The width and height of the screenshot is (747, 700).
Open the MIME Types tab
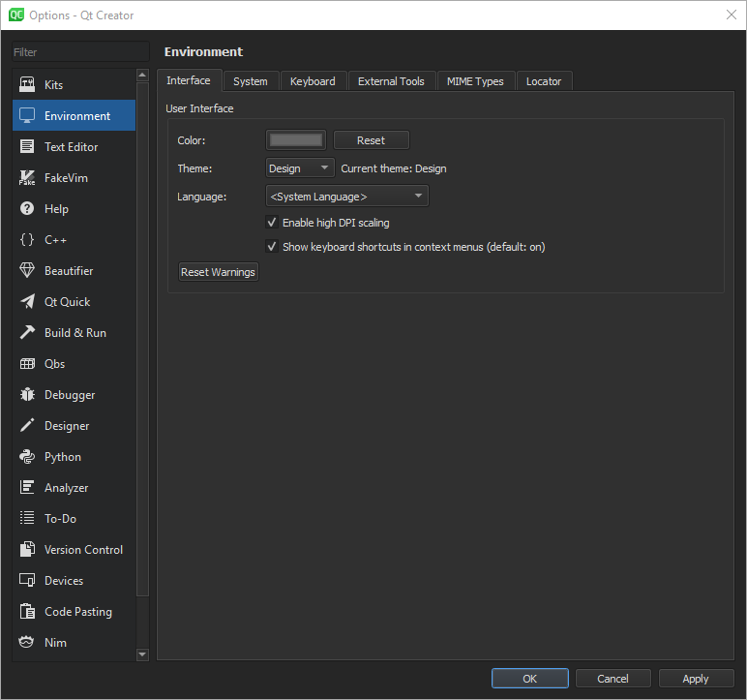[x=475, y=81]
